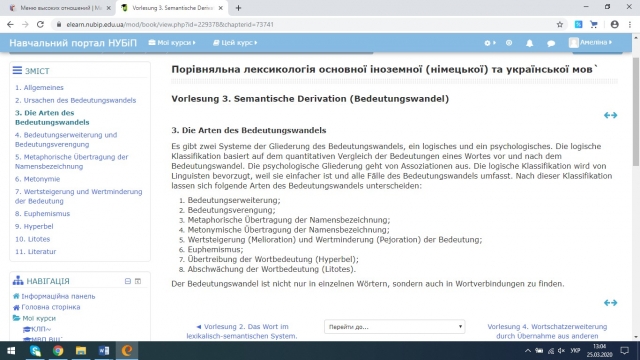Go to previous chapter via top left arrow
The width and height of the screenshot is (640, 360).
pyautogui.click(x=607, y=116)
